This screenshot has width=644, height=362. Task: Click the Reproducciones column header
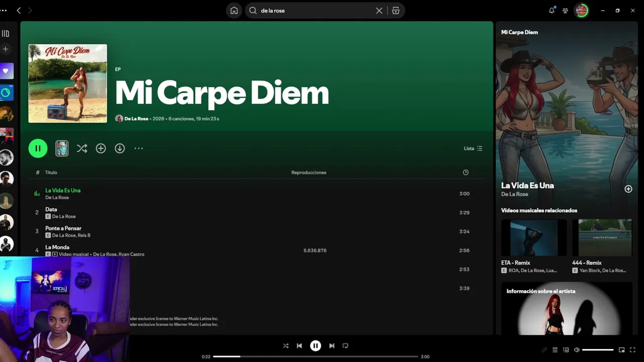(309, 172)
